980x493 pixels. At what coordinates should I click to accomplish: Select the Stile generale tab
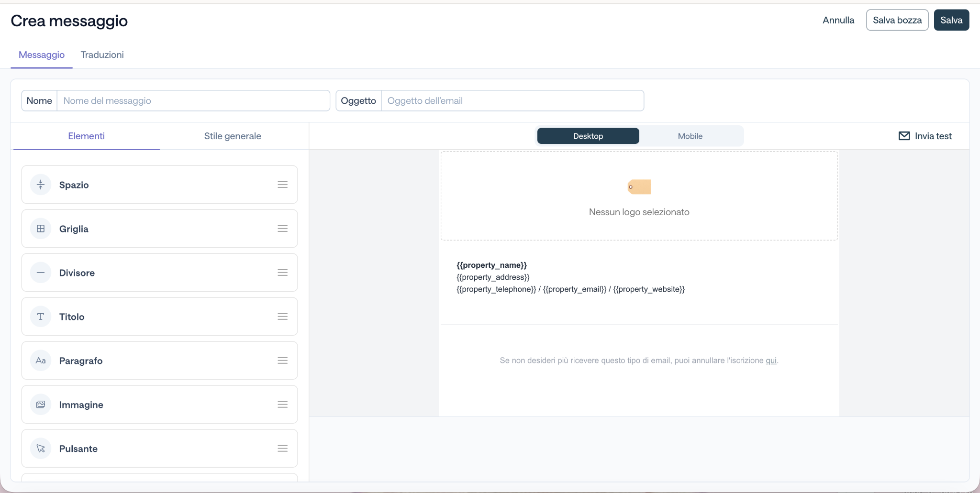[x=233, y=136]
